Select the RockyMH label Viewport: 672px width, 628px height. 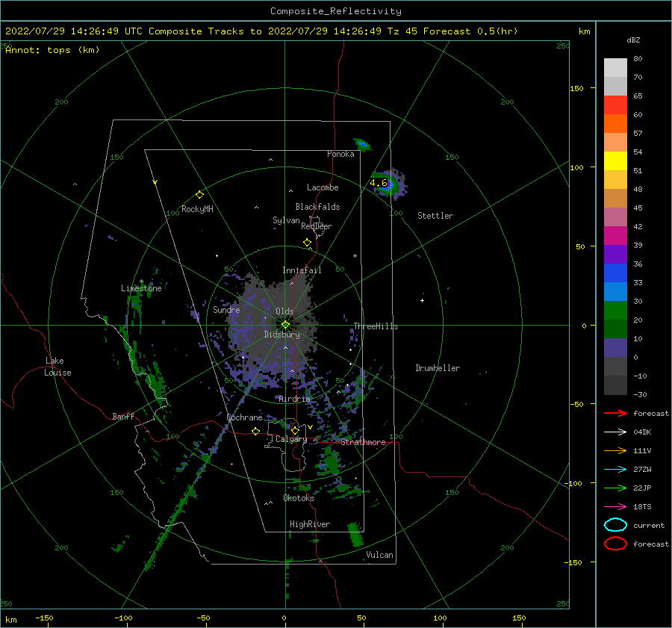pyautogui.click(x=197, y=209)
